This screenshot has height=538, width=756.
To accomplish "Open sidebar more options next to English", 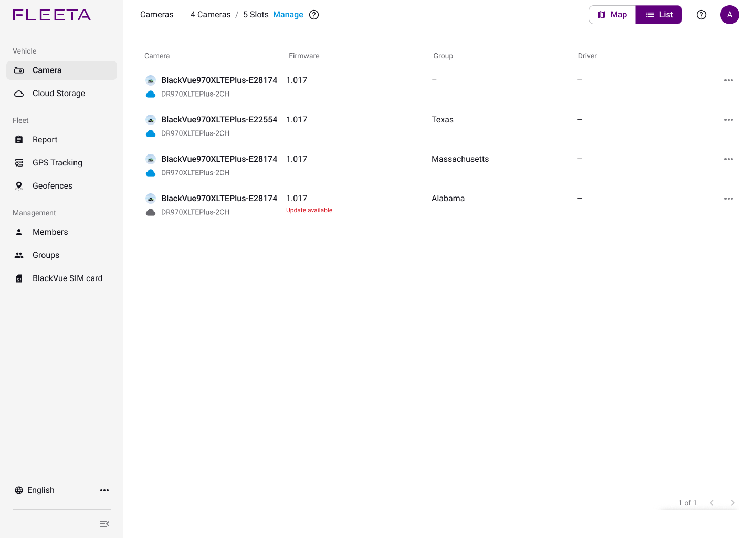I will 104,490.
